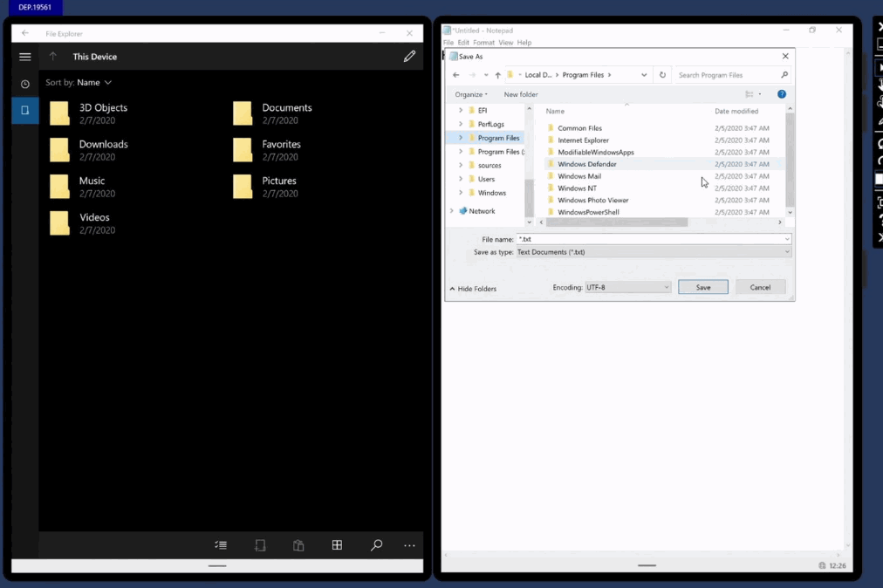Select the This Device icon in File Explorer sidebar
The height and width of the screenshot is (588, 883).
24,111
